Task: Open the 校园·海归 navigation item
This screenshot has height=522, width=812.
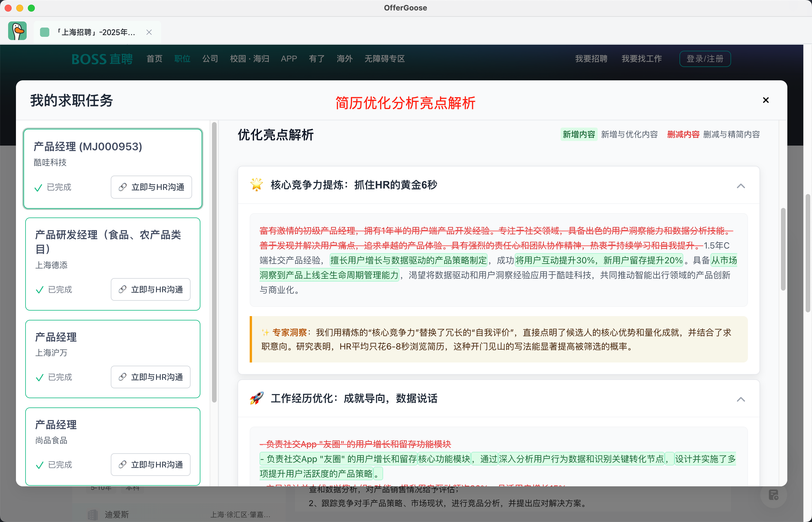Action: coord(249,59)
